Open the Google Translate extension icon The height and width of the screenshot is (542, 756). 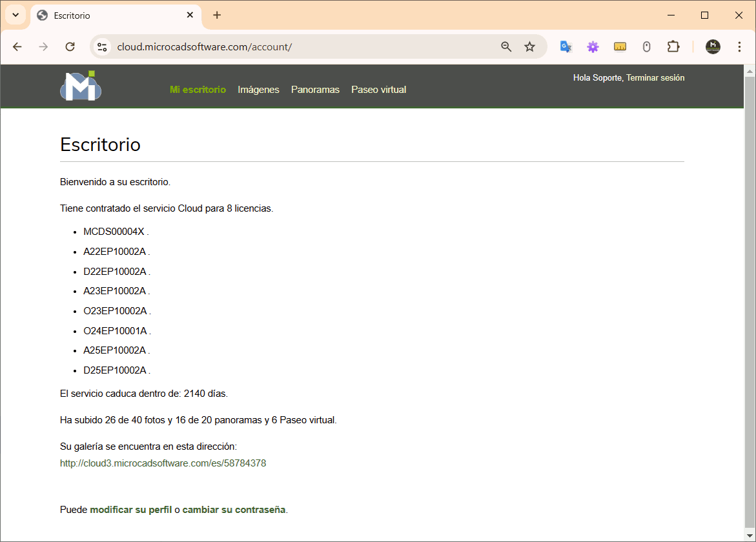coord(566,46)
